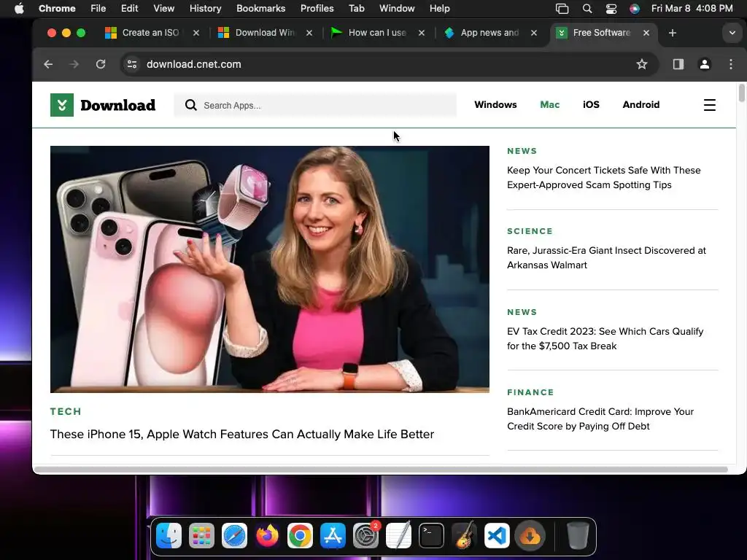Open the hamburger menu on Download site
This screenshot has width=747, height=560.
pyautogui.click(x=709, y=105)
